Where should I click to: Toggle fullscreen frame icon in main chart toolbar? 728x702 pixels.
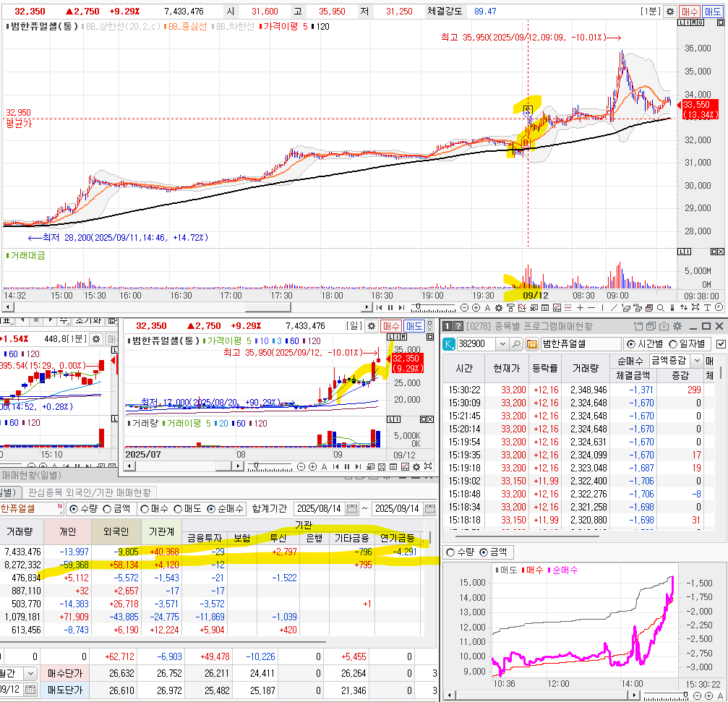695,307
